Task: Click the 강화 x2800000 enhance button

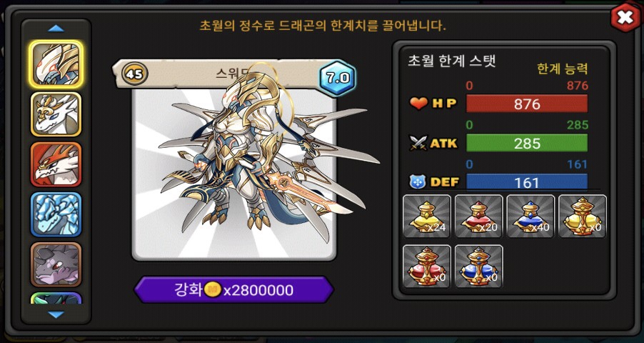Action: [x=233, y=290]
